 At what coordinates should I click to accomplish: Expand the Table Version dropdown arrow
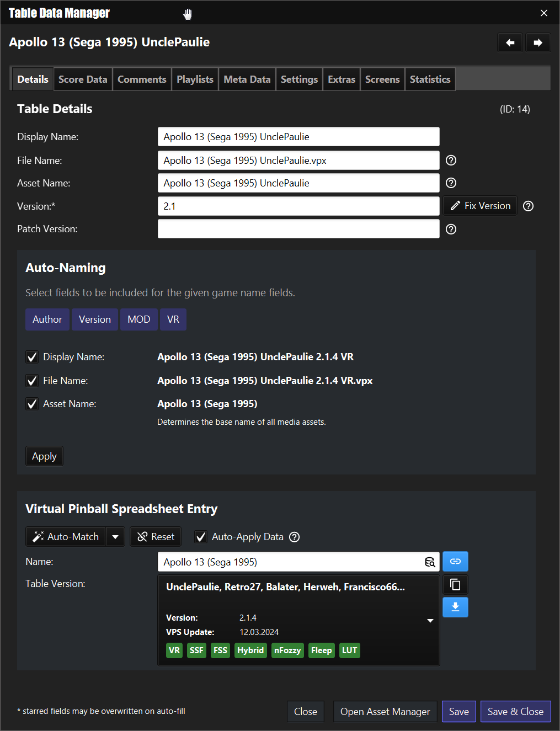[x=430, y=621]
